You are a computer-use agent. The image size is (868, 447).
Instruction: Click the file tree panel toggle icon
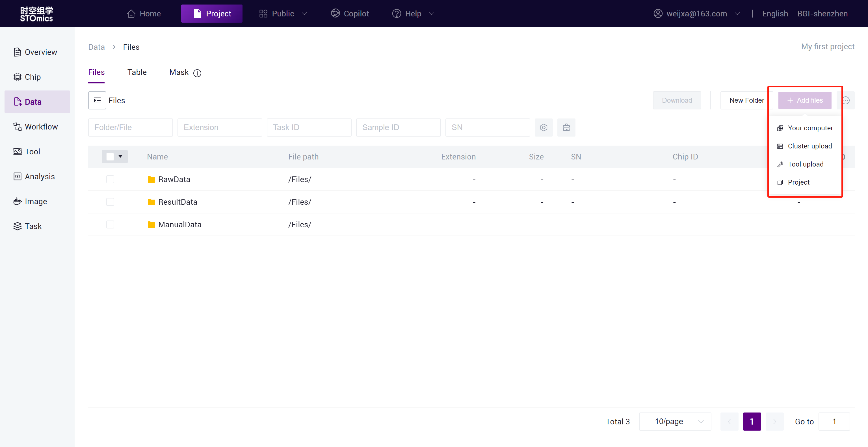tap(97, 100)
